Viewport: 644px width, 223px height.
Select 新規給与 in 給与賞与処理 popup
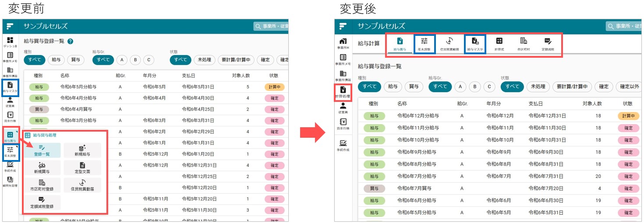point(82,150)
